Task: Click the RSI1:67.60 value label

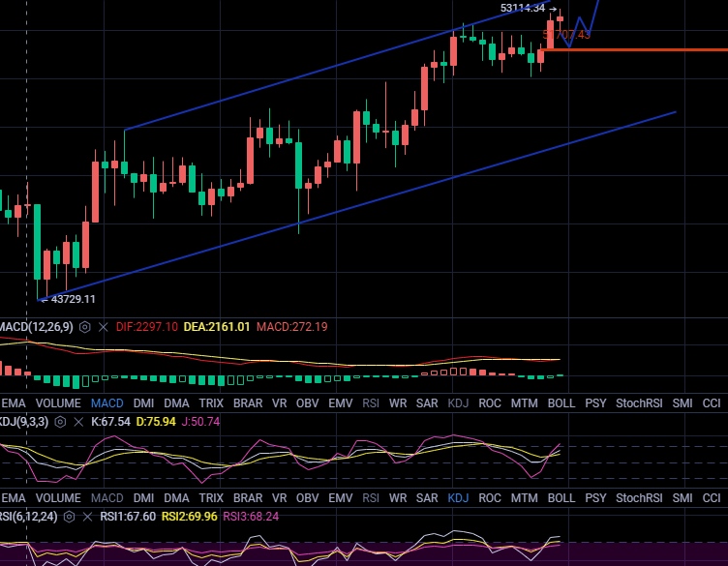Action: pyautogui.click(x=128, y=517)
